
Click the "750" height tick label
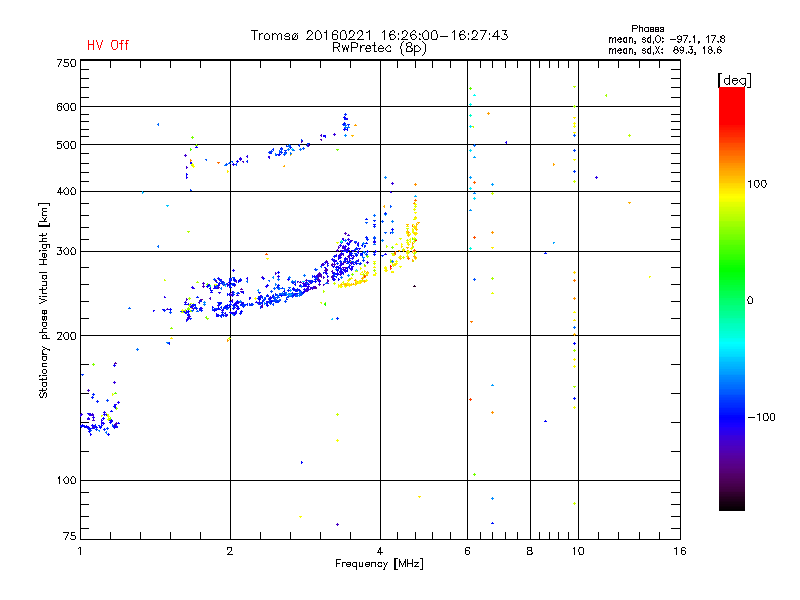point(66,63)
